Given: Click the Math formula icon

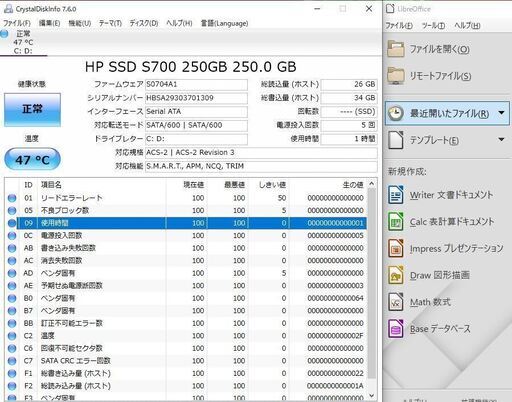Looking at the screenshot, I should [x=396, y=302].
